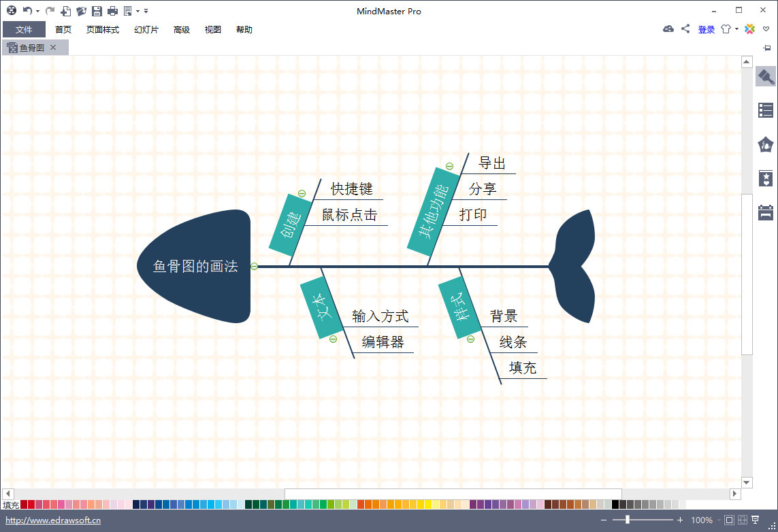Click the 登录 login link

point(707,29)
